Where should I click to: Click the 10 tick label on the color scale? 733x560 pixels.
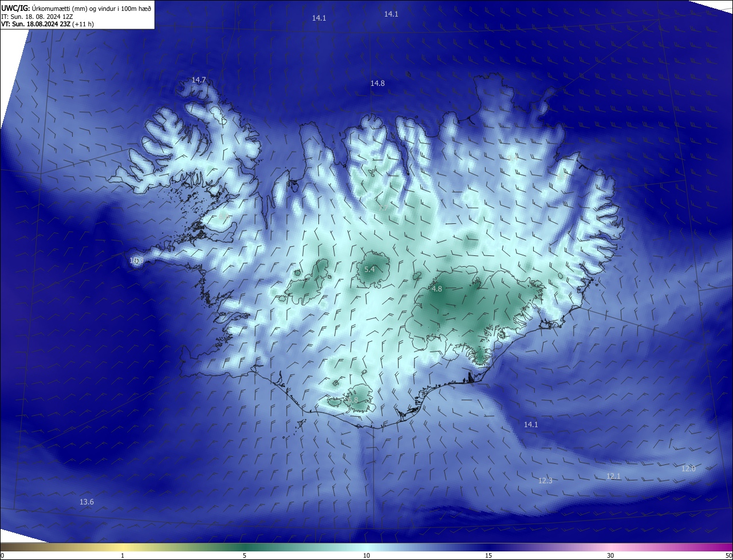point(366,555)
